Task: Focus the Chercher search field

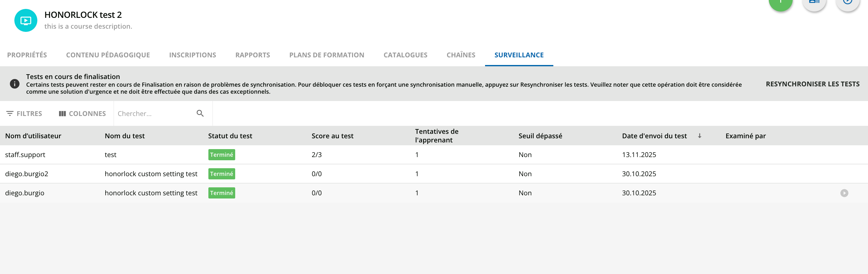Action: pos(155,113)
